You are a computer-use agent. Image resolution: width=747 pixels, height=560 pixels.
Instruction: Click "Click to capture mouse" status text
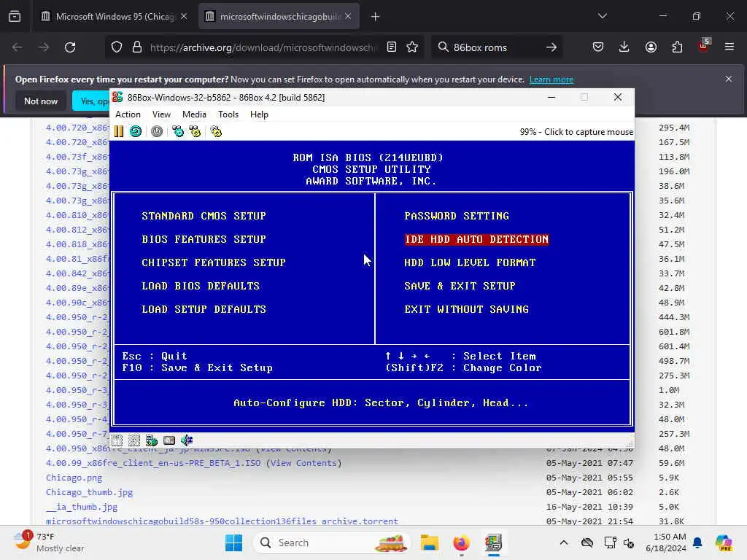tap(589, 132)
